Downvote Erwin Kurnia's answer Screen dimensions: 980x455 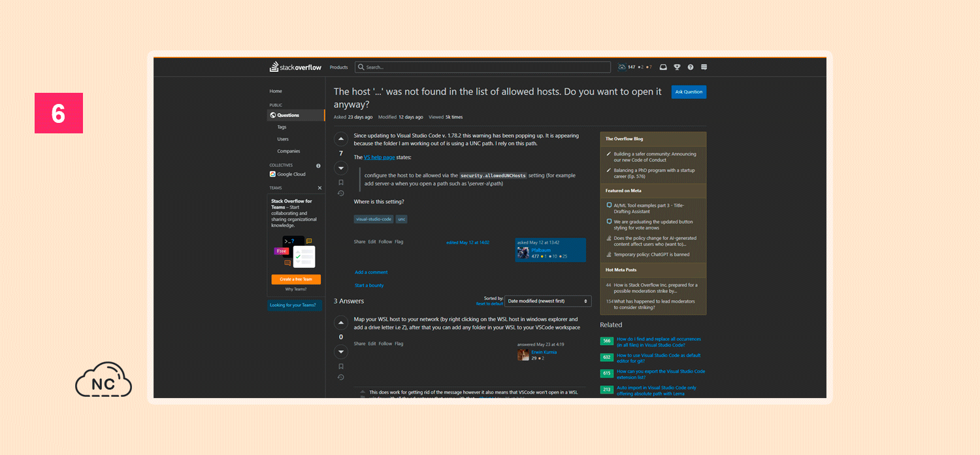coord(340,352)
